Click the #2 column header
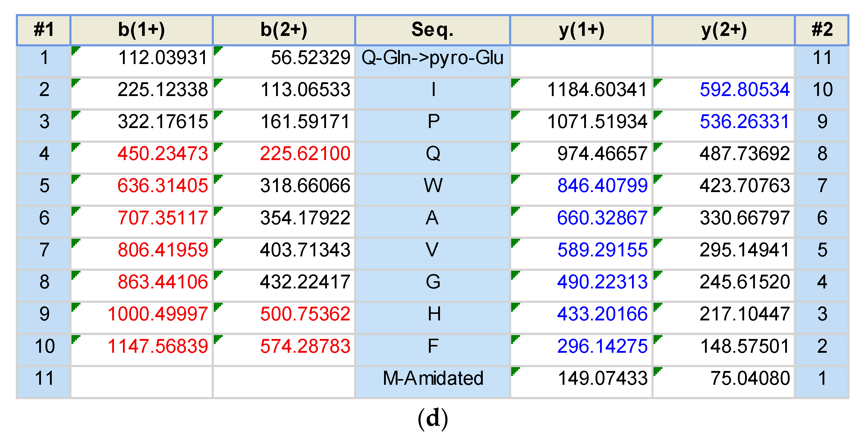The height and width of the screenshot is (444, 868). [x=822, y=30]
